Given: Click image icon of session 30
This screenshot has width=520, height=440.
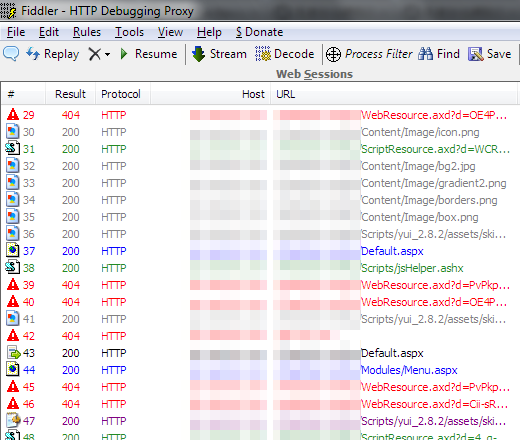Looking at the screenshot, I should 12,131.
